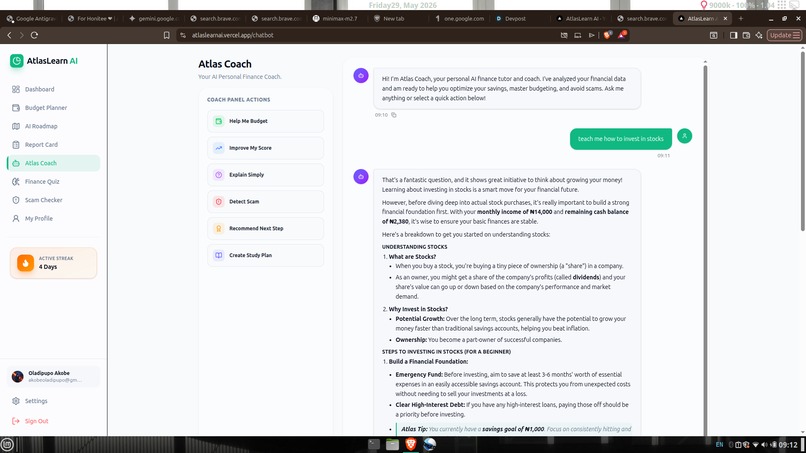Click the Finance Quiz icon

click(x=16, y=182)
